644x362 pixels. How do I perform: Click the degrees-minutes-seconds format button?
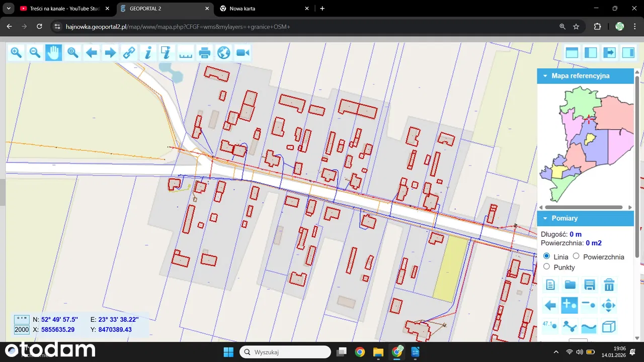22,319
